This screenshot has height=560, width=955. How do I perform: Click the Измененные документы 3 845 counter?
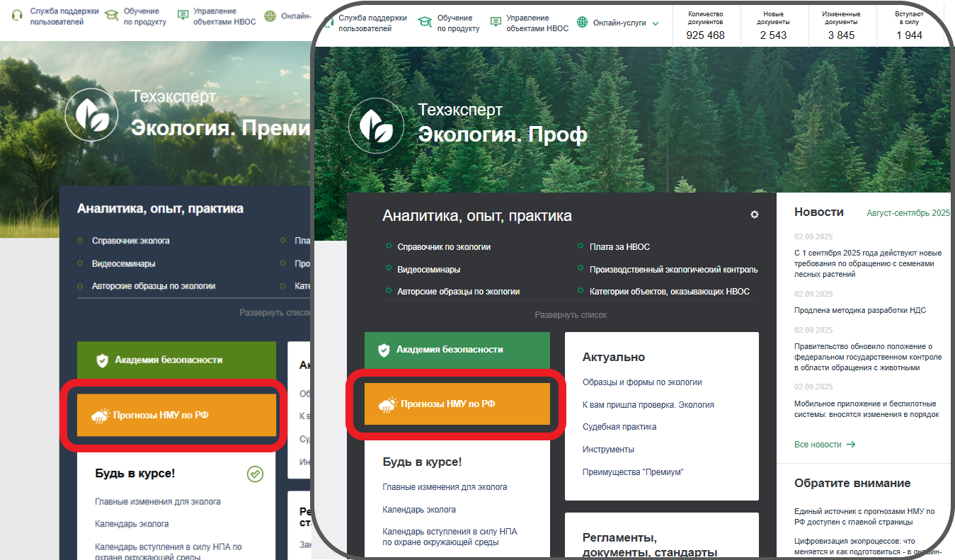(x=841, y=25)
